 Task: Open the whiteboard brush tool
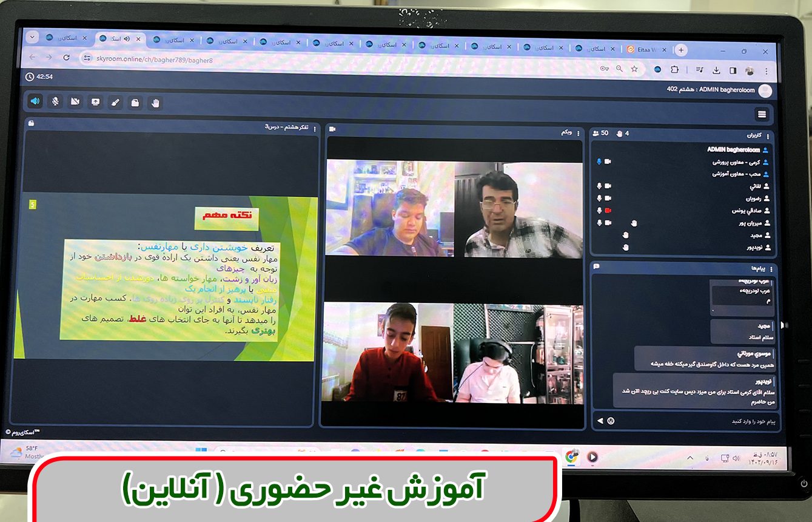pyautogui.click(x=115, y=102)
